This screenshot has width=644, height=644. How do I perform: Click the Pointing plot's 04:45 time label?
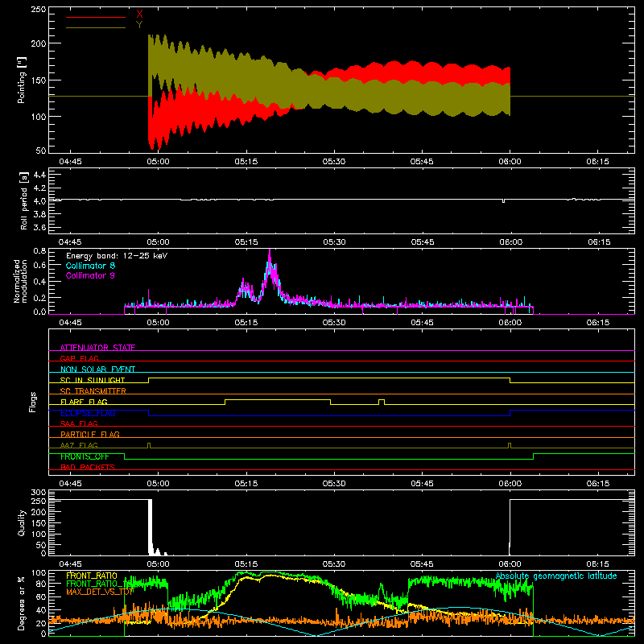tap(70, 162)
